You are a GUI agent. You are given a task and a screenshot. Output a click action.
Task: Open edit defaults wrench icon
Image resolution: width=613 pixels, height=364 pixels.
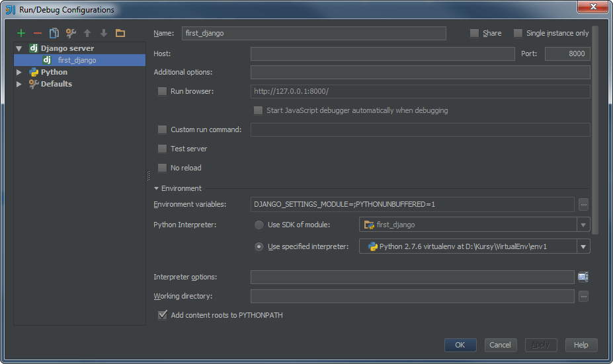[x=71, y=33]
